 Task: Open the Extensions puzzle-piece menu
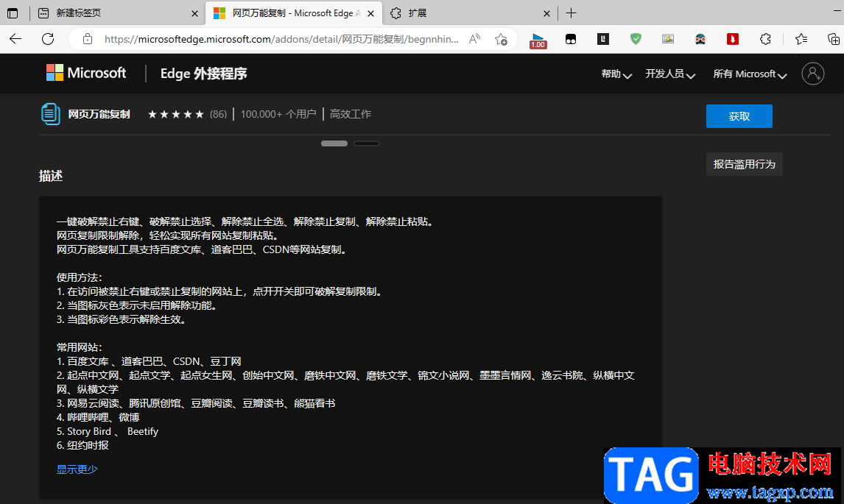[x=765, y=39]
